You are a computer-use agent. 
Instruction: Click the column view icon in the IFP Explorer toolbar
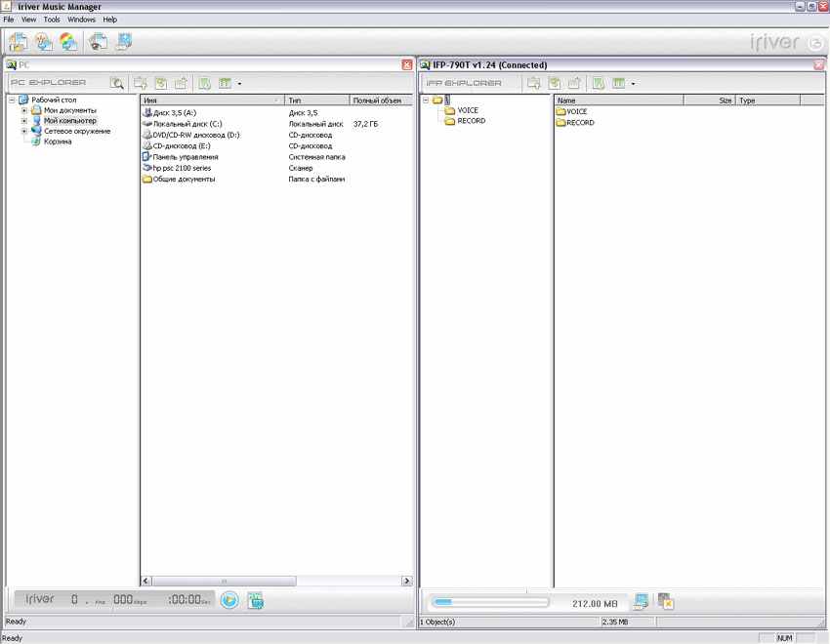click(x=618, y=83)
